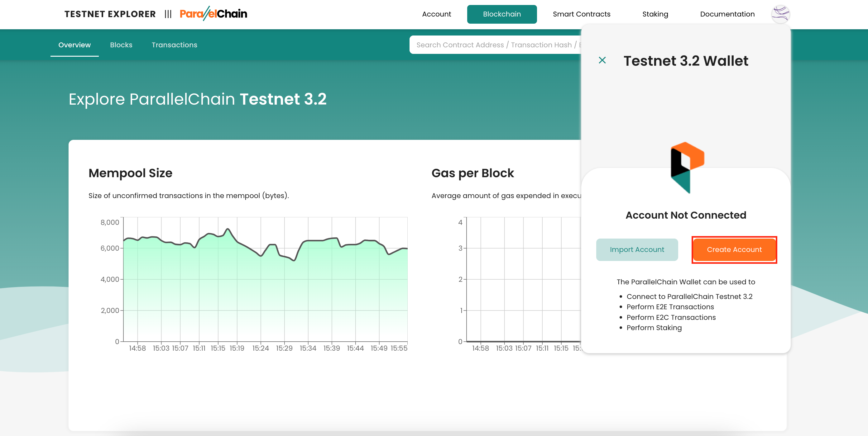Click the Testnet 3.2 Wallet title

tap(686, 61)
